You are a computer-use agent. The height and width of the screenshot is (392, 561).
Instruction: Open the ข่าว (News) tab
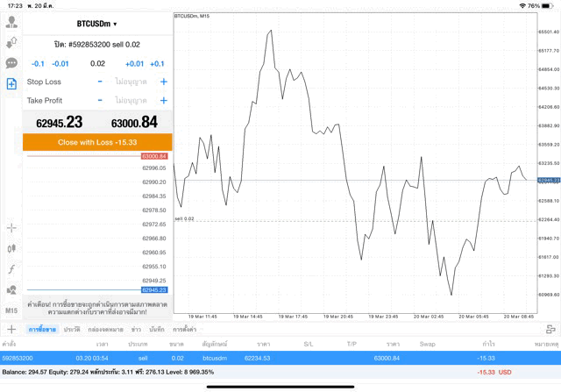(136, 329)
